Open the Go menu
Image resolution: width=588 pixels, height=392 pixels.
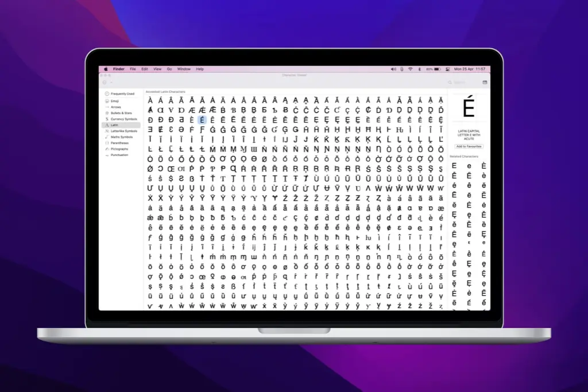[169, 69]
